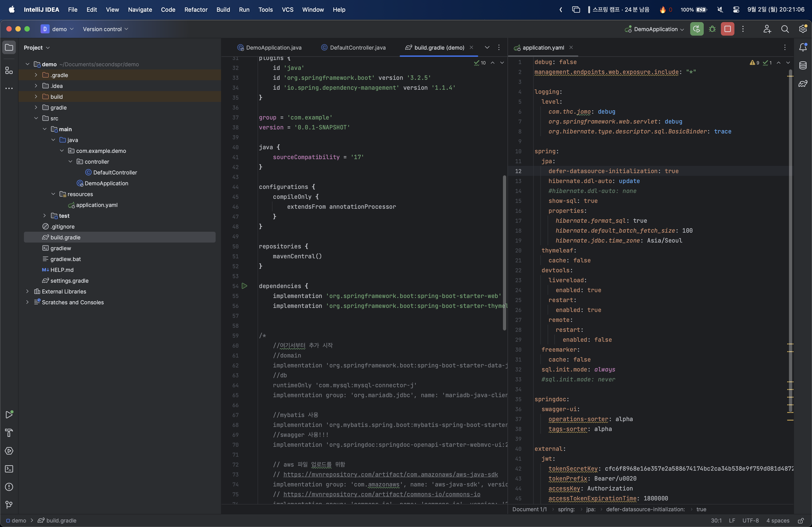812x527 pixels.
Task: Open the Notifications bell icon
Action: coord(803,47)
